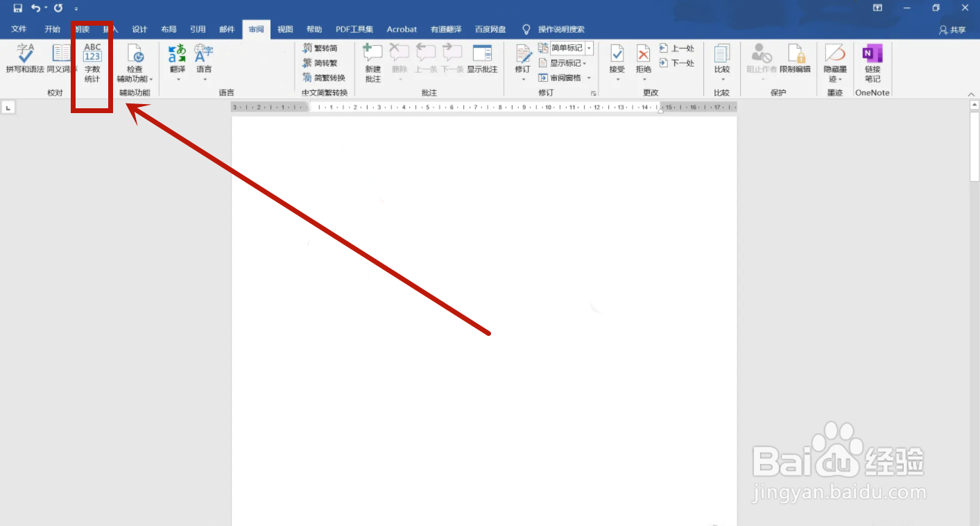Click the Undo arrow icon
The image size is (980, 526).
35,8
